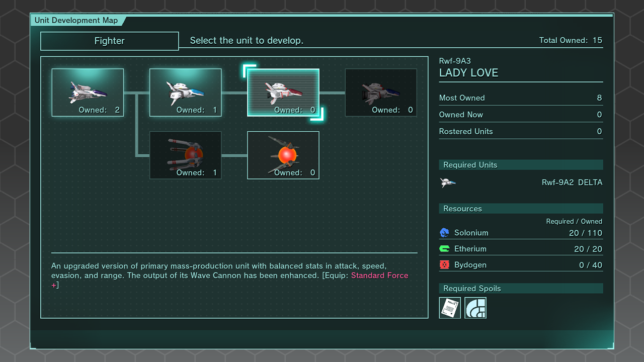644x362 pixels.
Task: Select the blueprint-shaped required spoil icon
Action: pos(475,308)
